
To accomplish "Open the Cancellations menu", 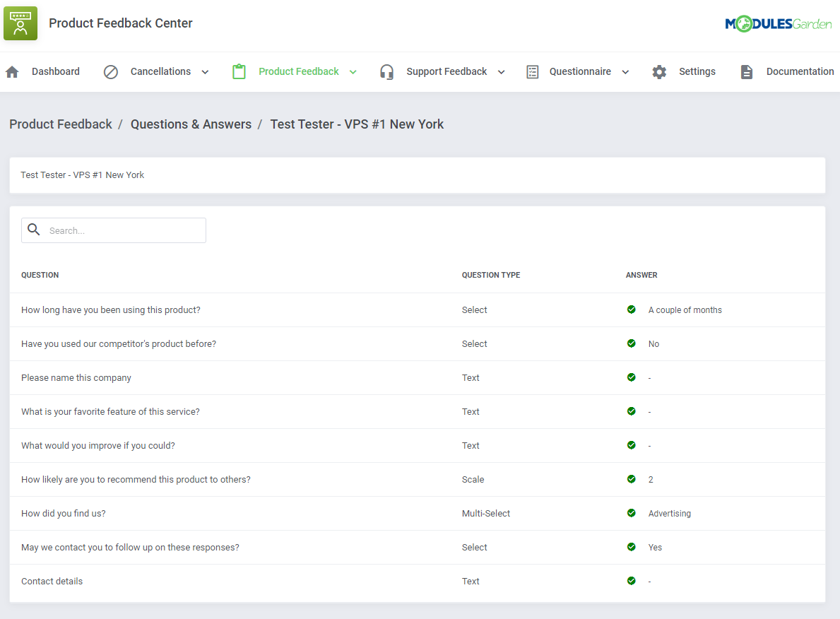I will pos(160,71).
